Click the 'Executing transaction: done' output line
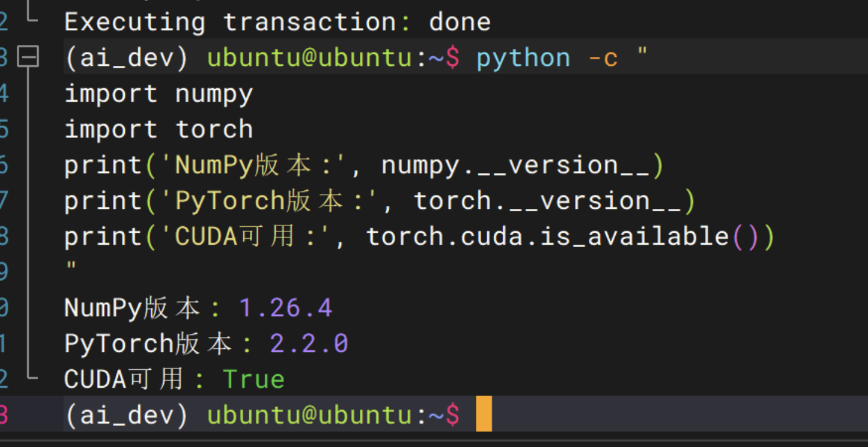Viewport: 868px width, 447px height. click(277, 23)
